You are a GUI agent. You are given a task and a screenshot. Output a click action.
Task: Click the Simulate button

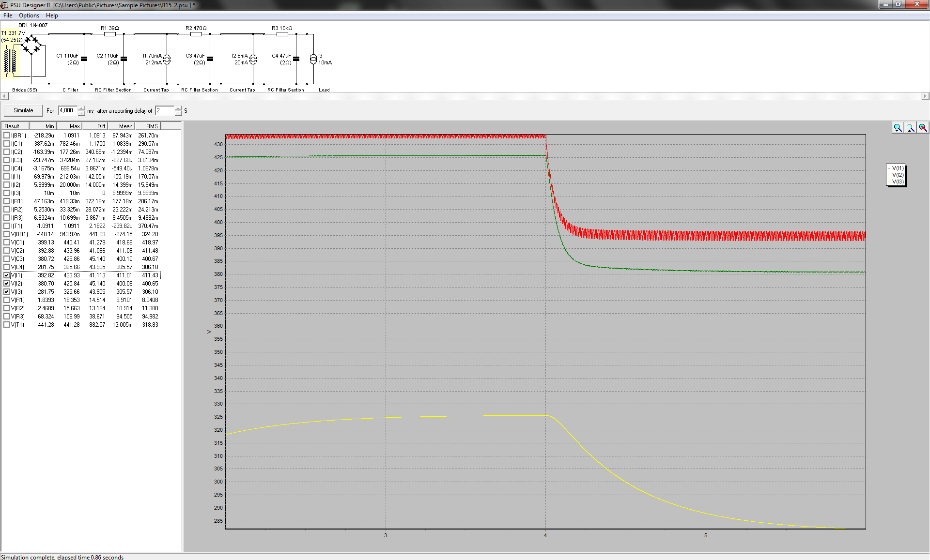pos(23,110)
